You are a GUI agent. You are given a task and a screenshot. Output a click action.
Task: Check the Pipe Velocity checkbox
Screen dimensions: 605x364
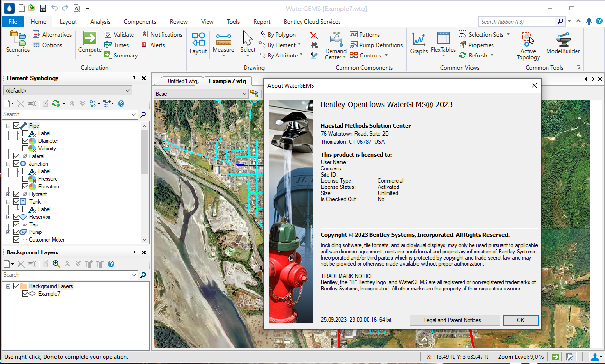26,149
